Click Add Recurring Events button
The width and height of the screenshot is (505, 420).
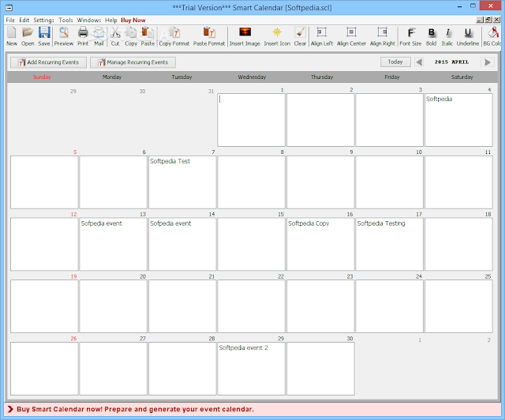click(x=48, y=62)
